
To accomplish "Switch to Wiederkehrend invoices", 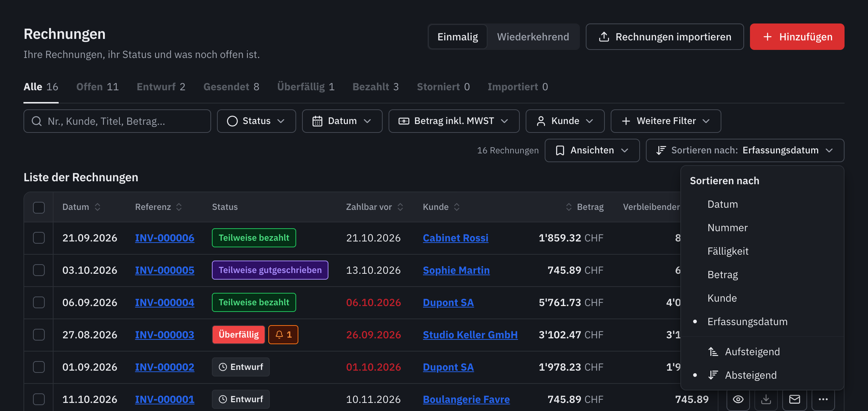I will point(533,37).
